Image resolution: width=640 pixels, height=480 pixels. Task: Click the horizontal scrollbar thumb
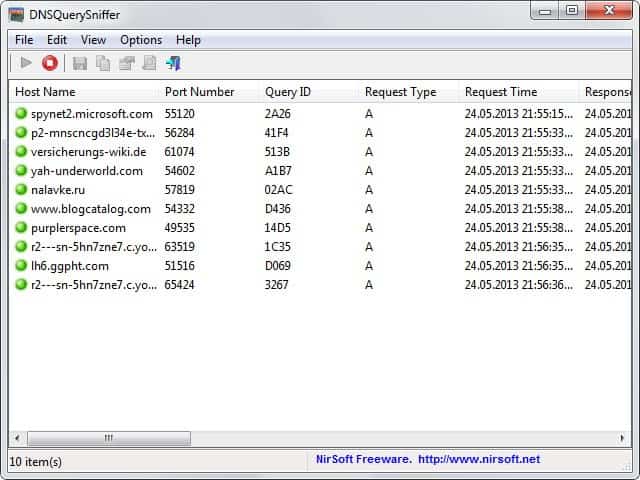point(109,438)
